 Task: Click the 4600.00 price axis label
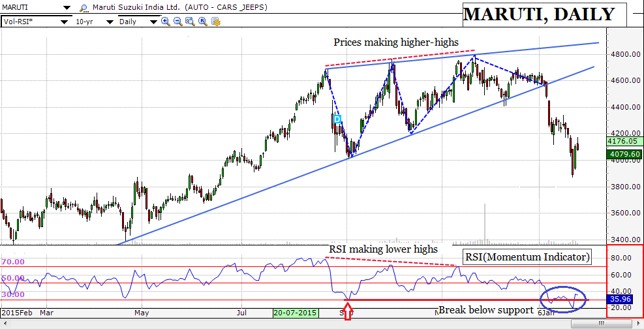point(624,80)
